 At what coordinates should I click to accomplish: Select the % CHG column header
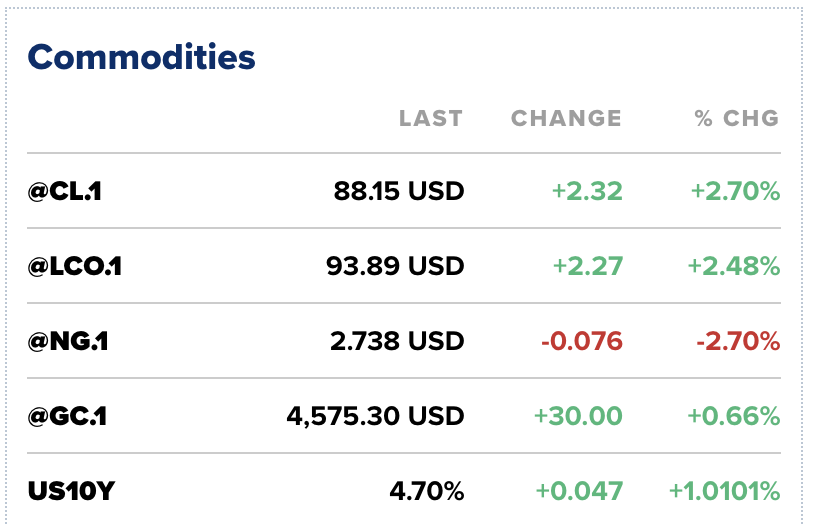737,118
